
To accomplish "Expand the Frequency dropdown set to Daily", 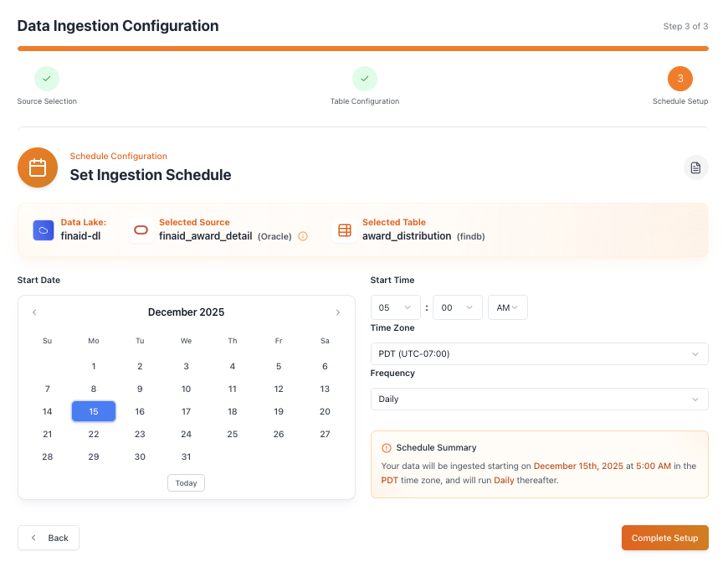I will 539,399.
